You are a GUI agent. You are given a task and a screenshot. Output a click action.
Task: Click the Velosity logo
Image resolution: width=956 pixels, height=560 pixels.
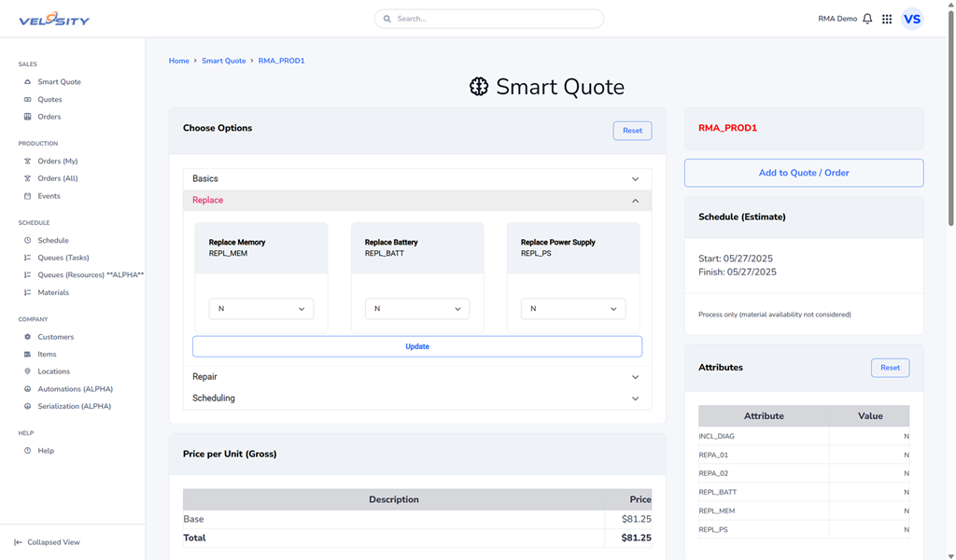54,19
